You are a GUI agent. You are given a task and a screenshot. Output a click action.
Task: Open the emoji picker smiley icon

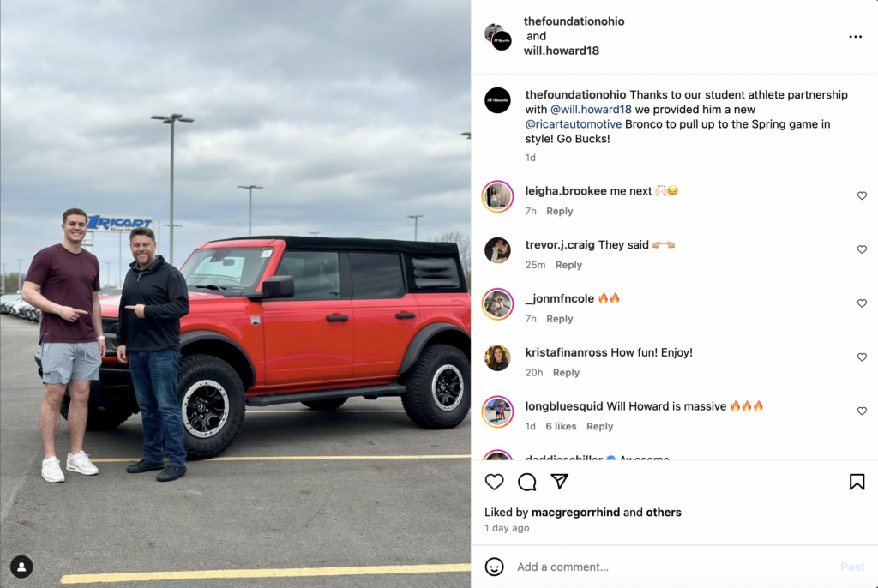tap(494, 567)
